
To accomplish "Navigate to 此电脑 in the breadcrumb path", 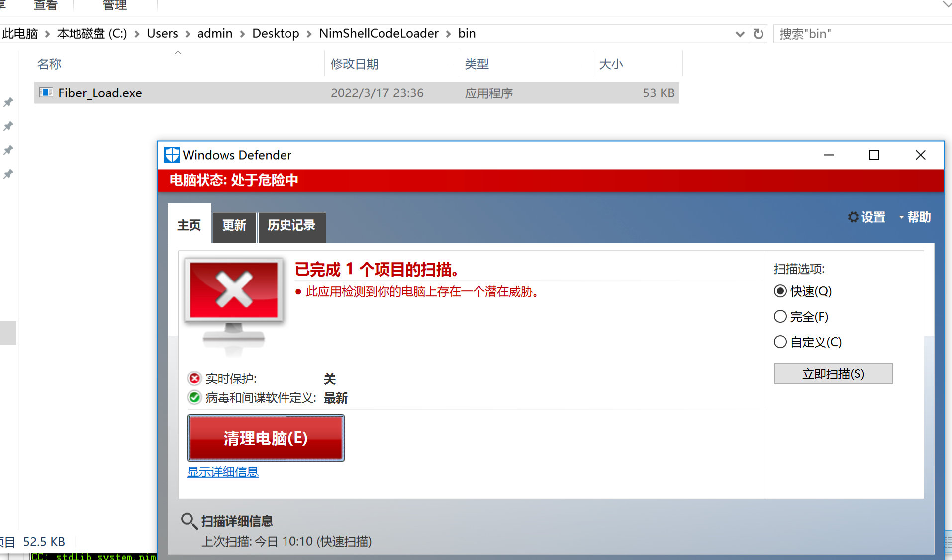I will [20, 33].
